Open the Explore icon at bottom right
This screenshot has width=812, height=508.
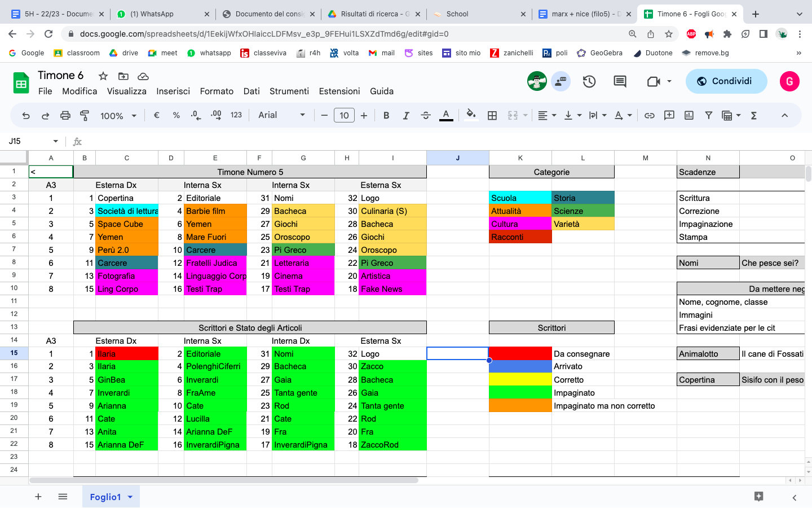coord(759,497)
